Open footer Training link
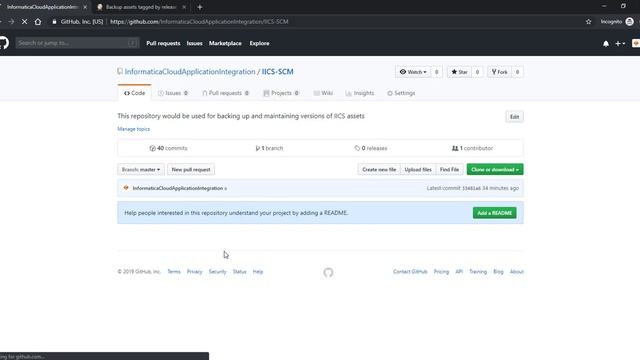Viewport: 640px width, 360px height. click(x=478, y=272)
